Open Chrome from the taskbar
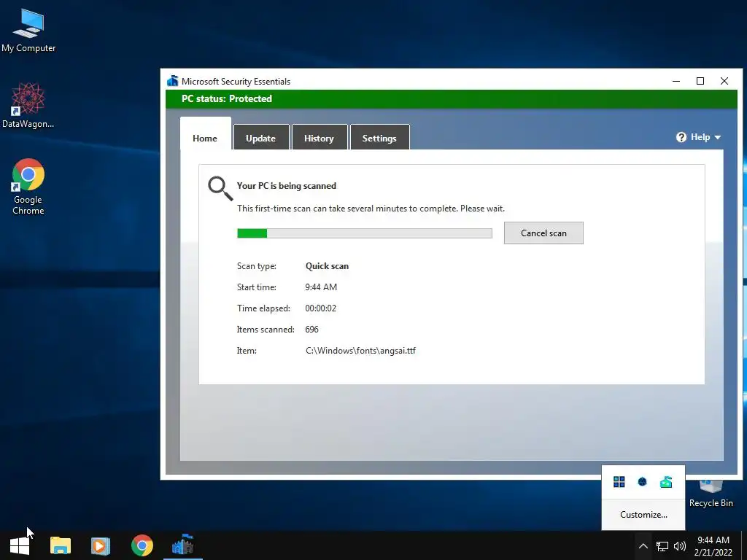Screen dimensions: 747x560 [x=142, y=545]
